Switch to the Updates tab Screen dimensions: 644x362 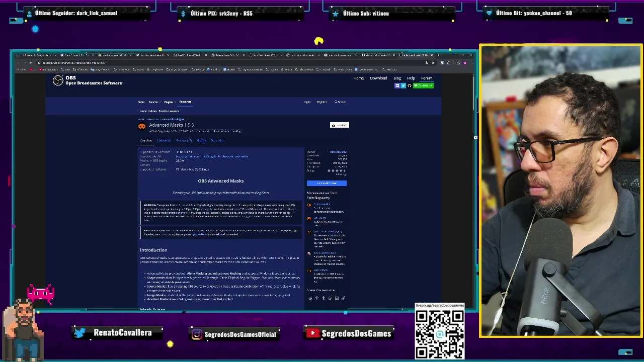(x=164, y=140)
